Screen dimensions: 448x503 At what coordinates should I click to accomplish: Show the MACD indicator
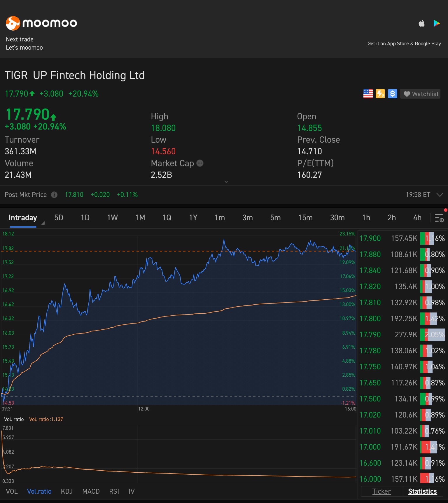tap(91, 491)
